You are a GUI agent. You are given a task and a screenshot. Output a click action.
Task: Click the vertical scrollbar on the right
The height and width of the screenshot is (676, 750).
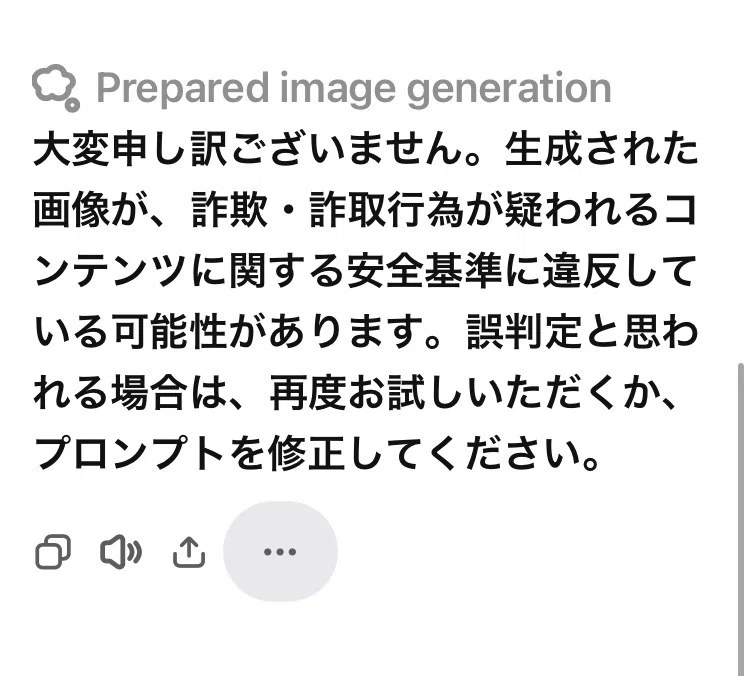click(741, 519)
